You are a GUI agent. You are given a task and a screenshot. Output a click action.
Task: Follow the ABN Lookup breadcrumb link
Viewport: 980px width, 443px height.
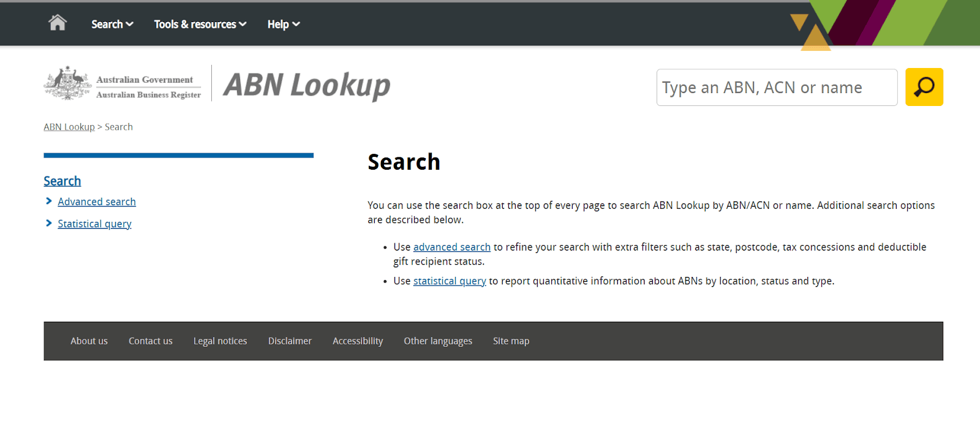point(69,127)
